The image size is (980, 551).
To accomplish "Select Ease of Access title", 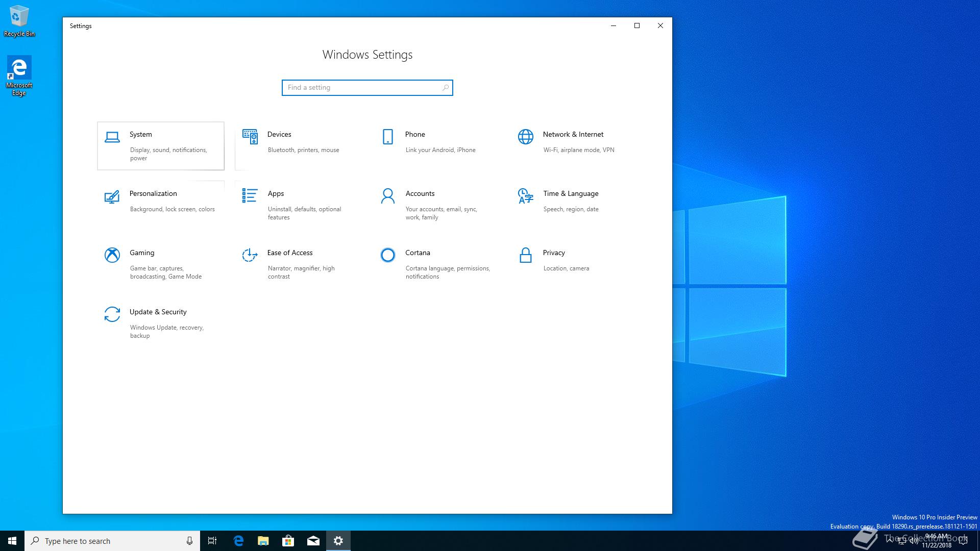I will [290, 253].
